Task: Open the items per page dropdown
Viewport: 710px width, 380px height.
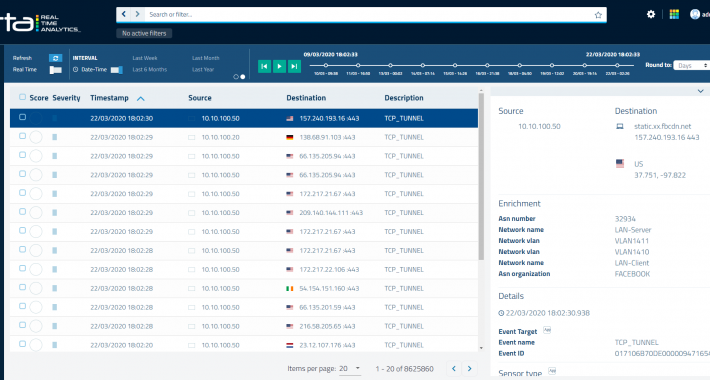Action: click(350, 369)
